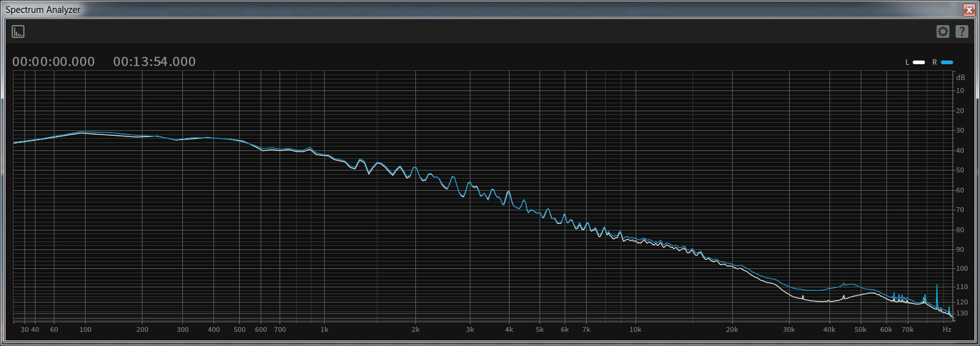Click the spectrum bars display icon
Image resolution: width=980 pixels, height=346 pixels.
pos(18,31)
